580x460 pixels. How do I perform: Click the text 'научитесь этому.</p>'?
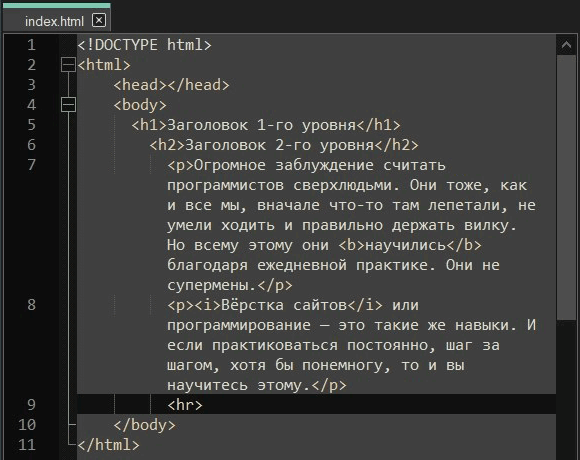pyautogui.click(x=257, y=385)
